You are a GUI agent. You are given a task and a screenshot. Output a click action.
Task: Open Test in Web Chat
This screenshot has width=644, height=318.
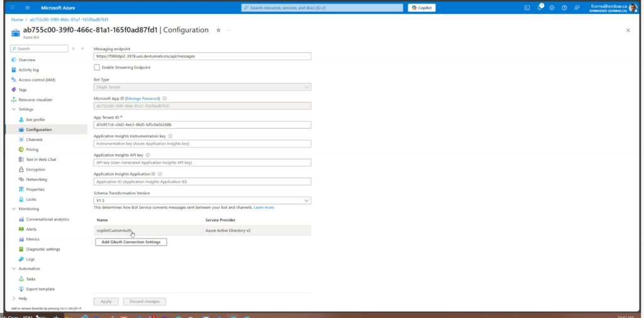(41, 159)
